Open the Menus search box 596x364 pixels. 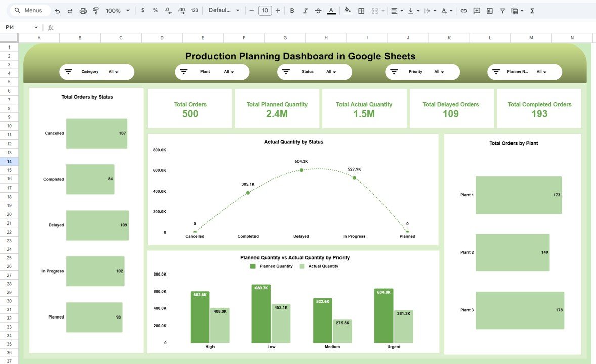[28, 10]
